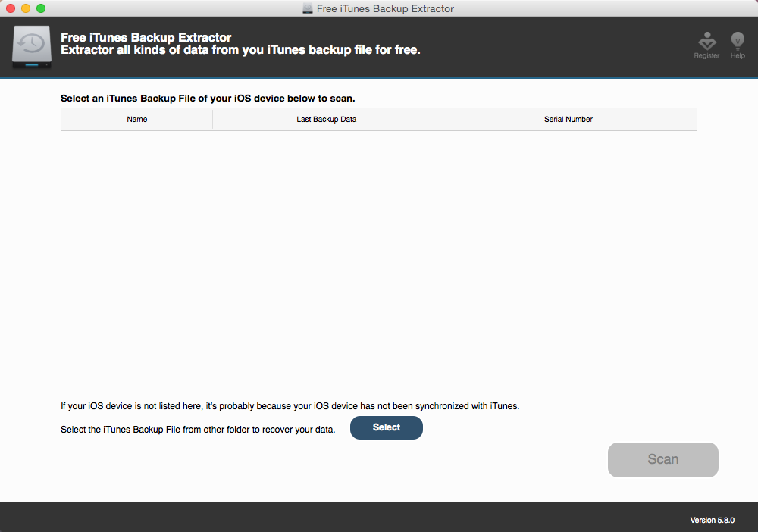Image resolution: width=758 pixels, height=532 pixels.
Task: Click the small app icon in title bar
Action: (307, 9)
